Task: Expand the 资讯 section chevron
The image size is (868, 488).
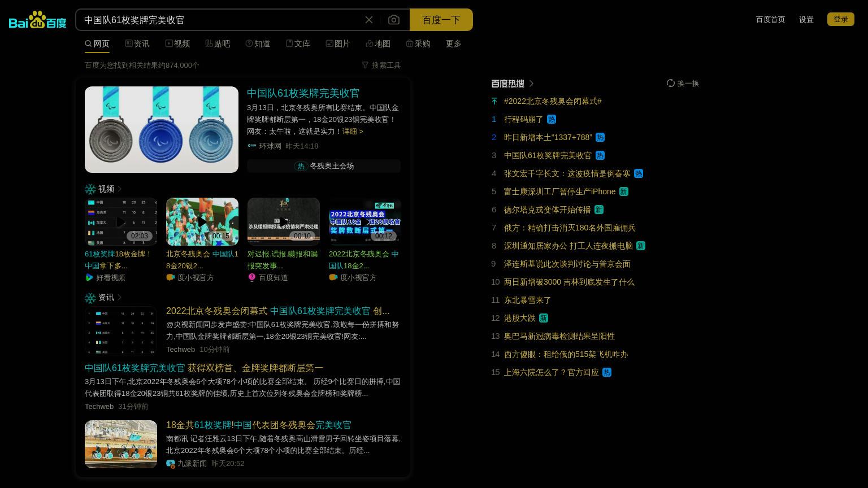Action: point(119,297)
